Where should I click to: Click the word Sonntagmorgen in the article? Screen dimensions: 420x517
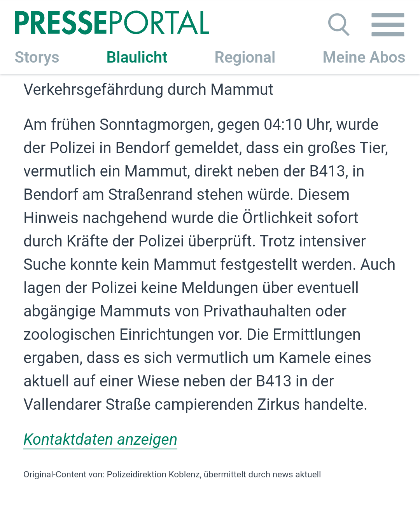click(x=156, y=125)
